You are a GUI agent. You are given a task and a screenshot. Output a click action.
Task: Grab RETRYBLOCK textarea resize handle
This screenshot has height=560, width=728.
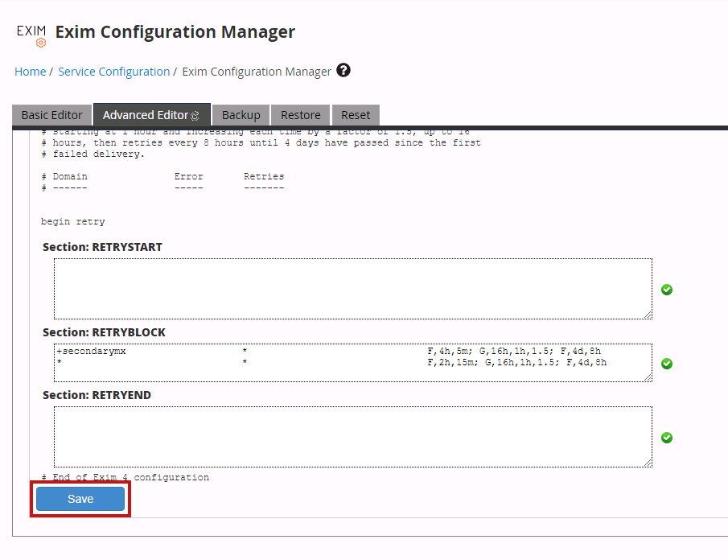(648, 377)
